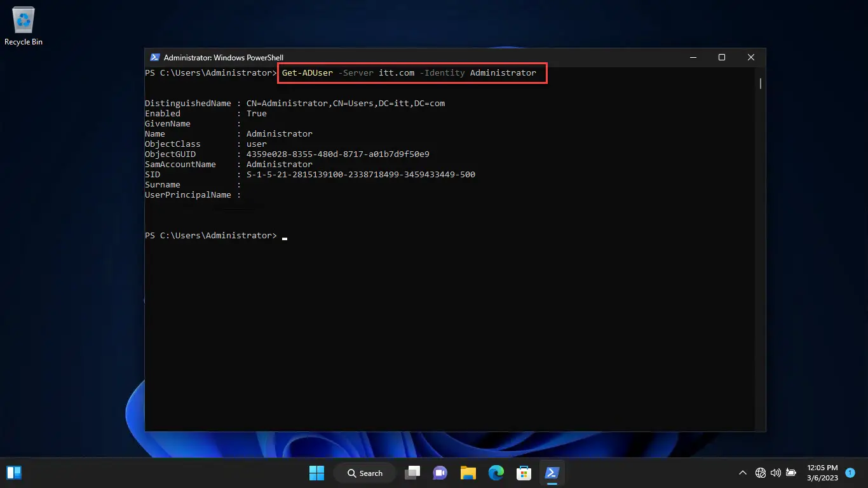
Task: Select the PowerShell taskbar icon
Action: (552, 473)
